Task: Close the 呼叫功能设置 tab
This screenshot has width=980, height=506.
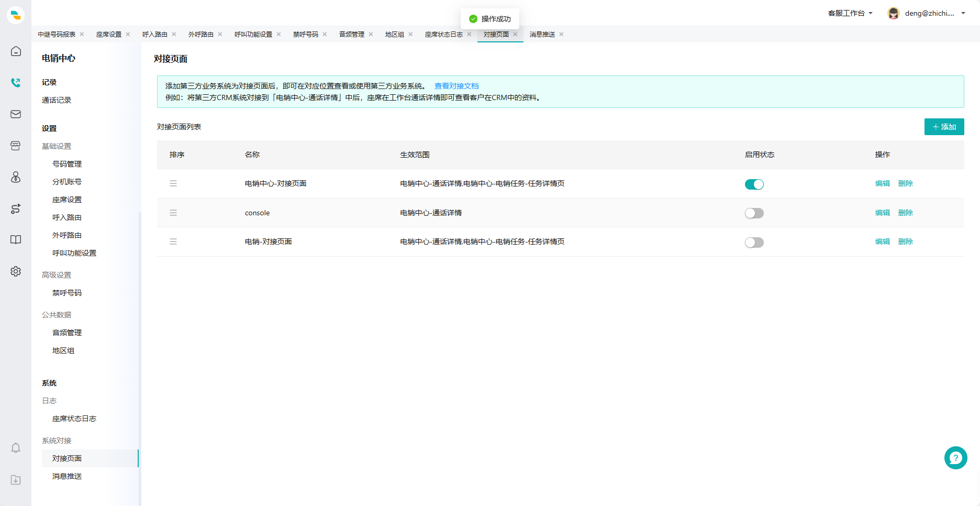Action: pyautogui.click(x=279, y=34)
